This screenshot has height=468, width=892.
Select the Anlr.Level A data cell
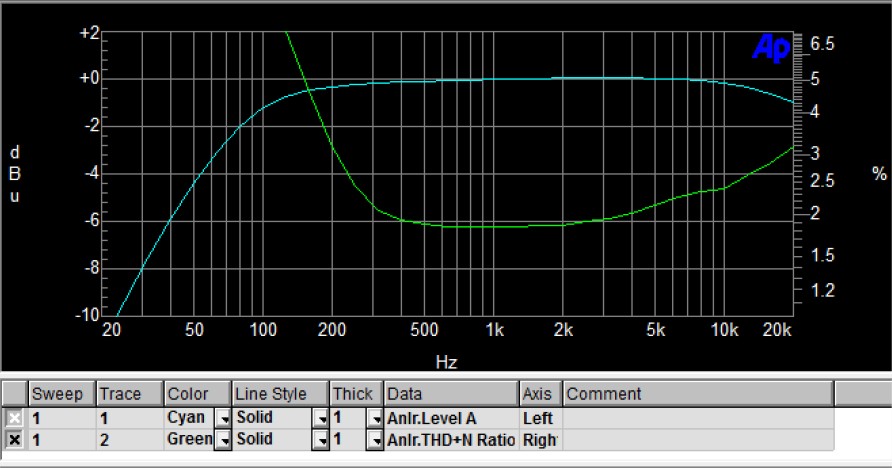click(x=451, y=418)
